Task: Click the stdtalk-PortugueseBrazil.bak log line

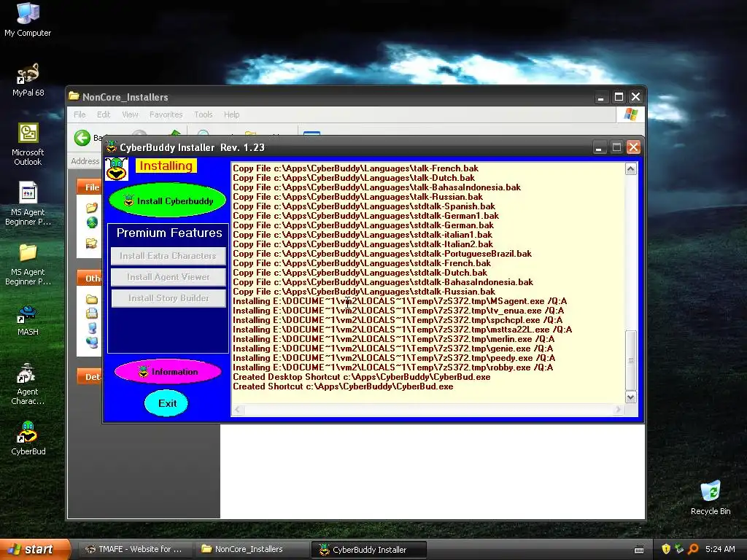Action: (x=382, y=253)
